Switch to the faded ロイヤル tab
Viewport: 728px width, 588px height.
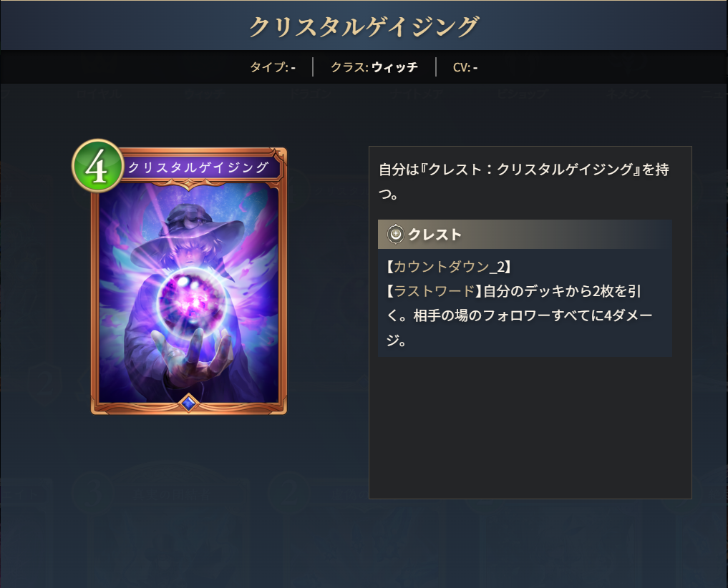99,94
